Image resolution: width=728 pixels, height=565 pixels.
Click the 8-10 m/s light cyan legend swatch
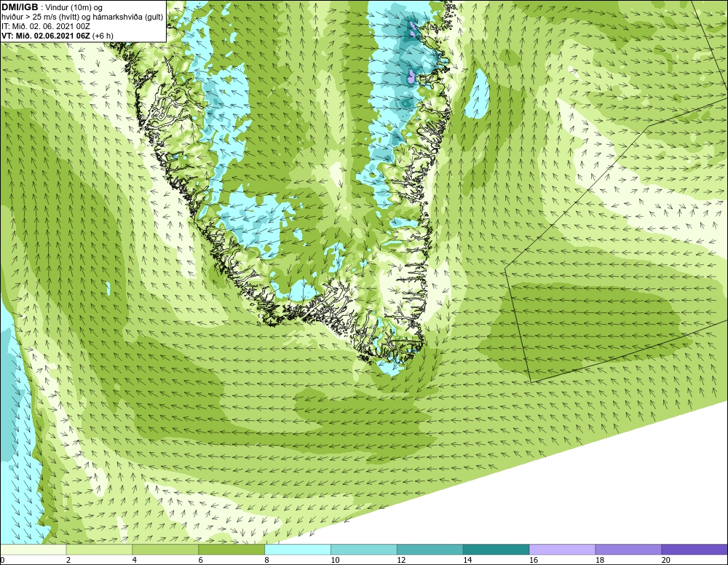click(298, 550)
